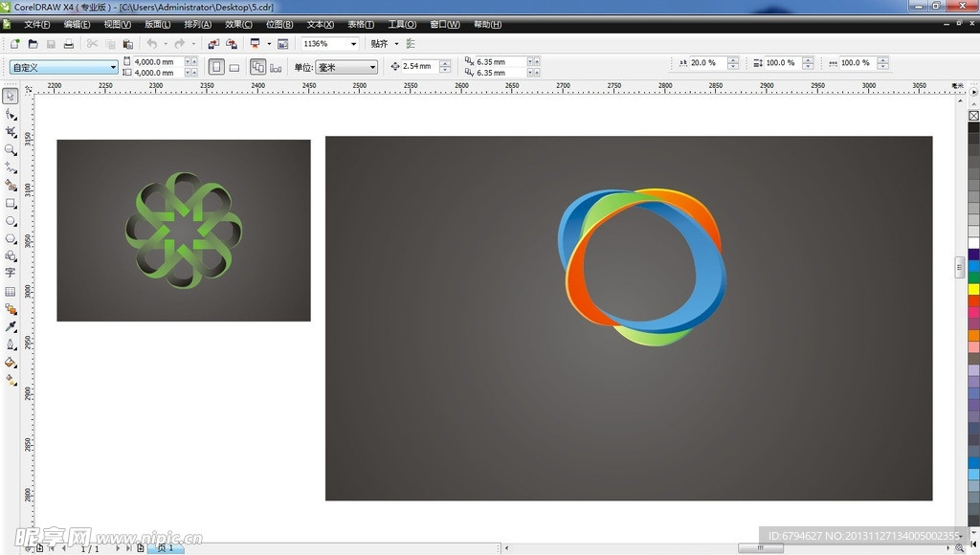The image size is (980, 555).
Task: Select the Pick tool in toolbox
Action: coord(11,96)
